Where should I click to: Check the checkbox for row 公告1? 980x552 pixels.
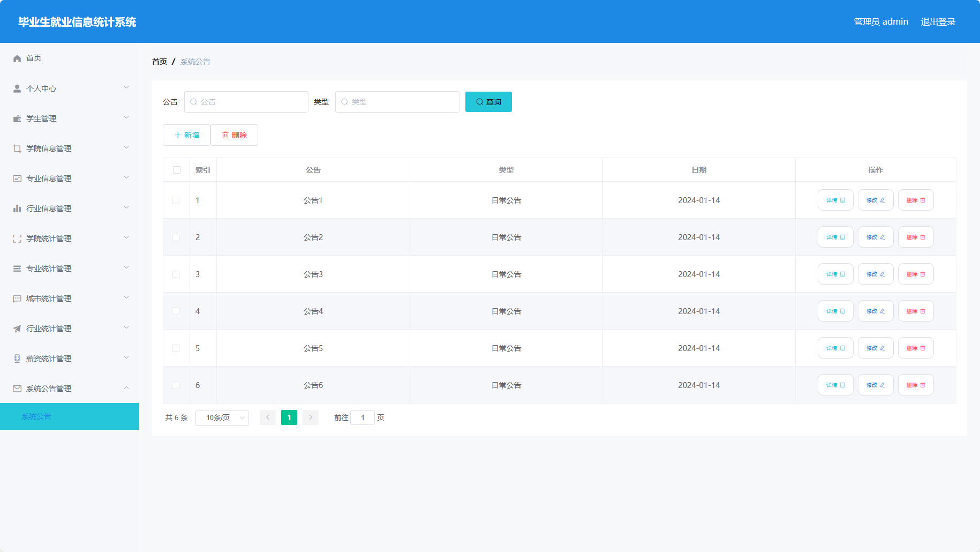[176, 200]
